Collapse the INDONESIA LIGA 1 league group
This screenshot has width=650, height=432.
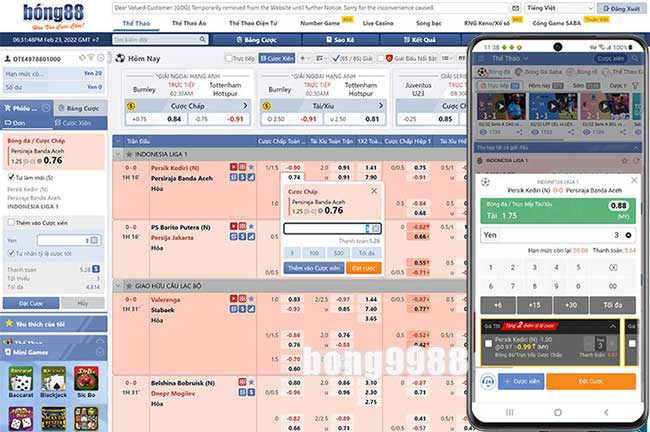(x=118, y=154)
